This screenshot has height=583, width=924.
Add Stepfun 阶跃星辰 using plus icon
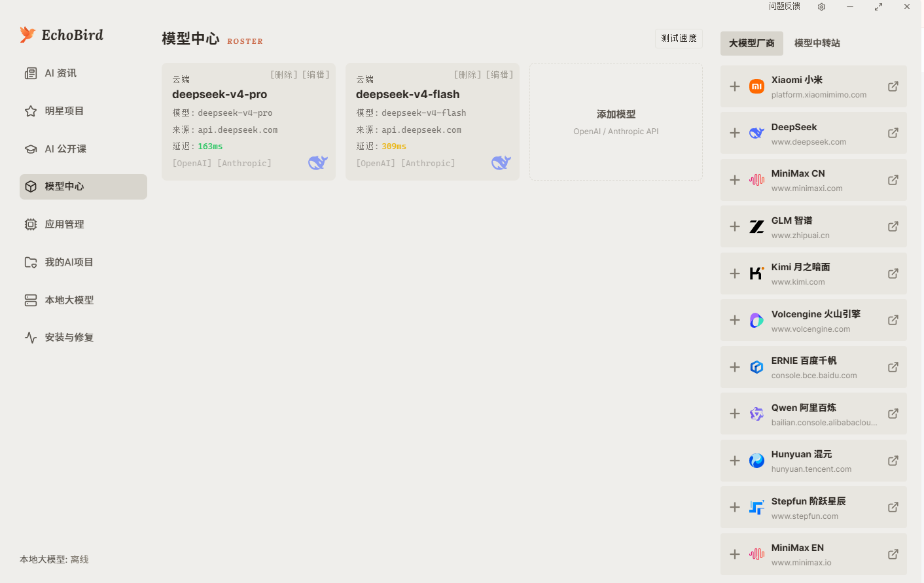pos(735,507)
